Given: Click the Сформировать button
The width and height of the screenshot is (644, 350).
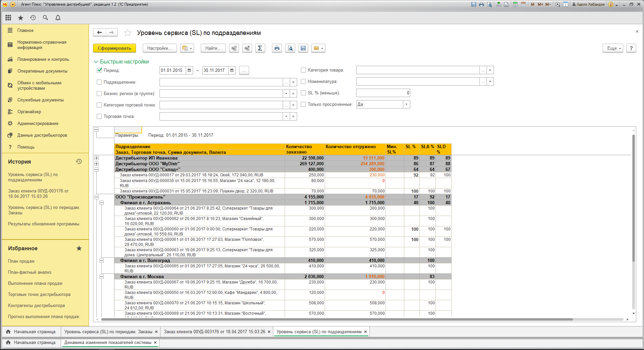Looking at the screenshot, I should (114, 48).
